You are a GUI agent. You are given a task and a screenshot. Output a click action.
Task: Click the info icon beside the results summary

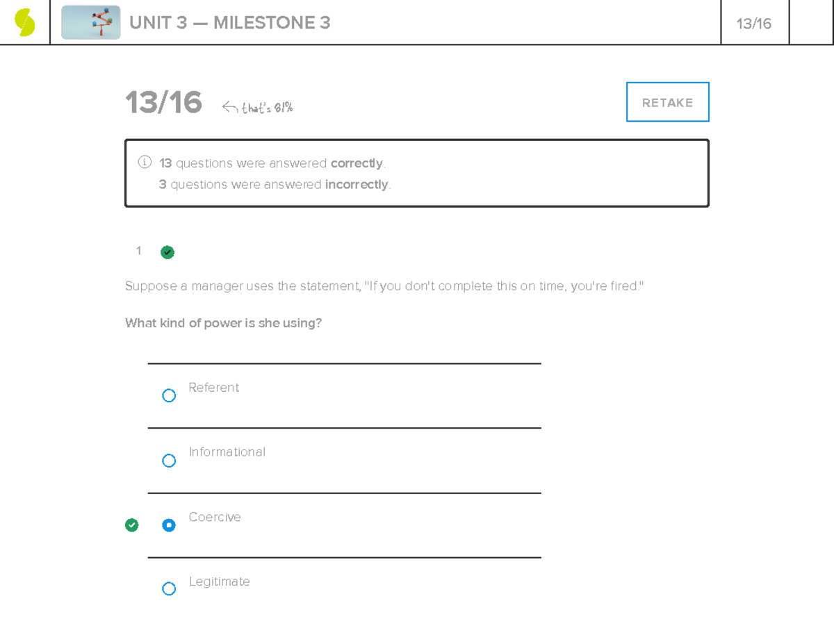pyautogui.click(x=144, y=163)
